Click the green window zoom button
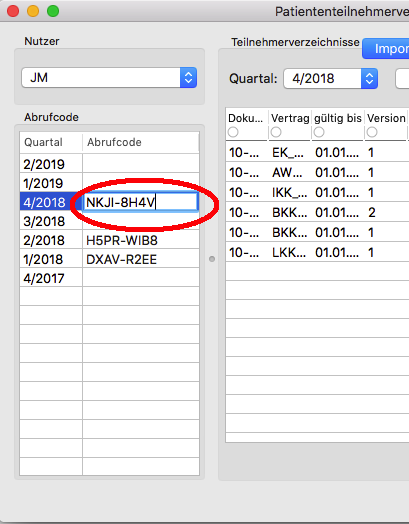The width and height of the screenshot is (409, 524). [x=53, y=11]
